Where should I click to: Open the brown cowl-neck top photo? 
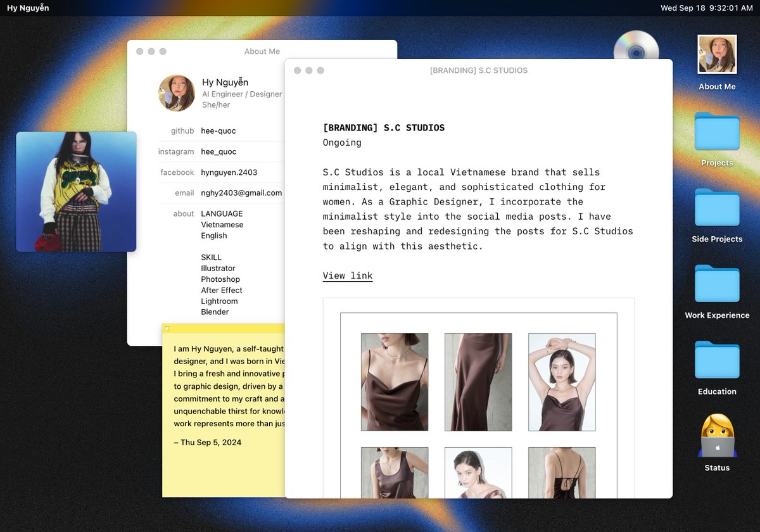(395, 382)
